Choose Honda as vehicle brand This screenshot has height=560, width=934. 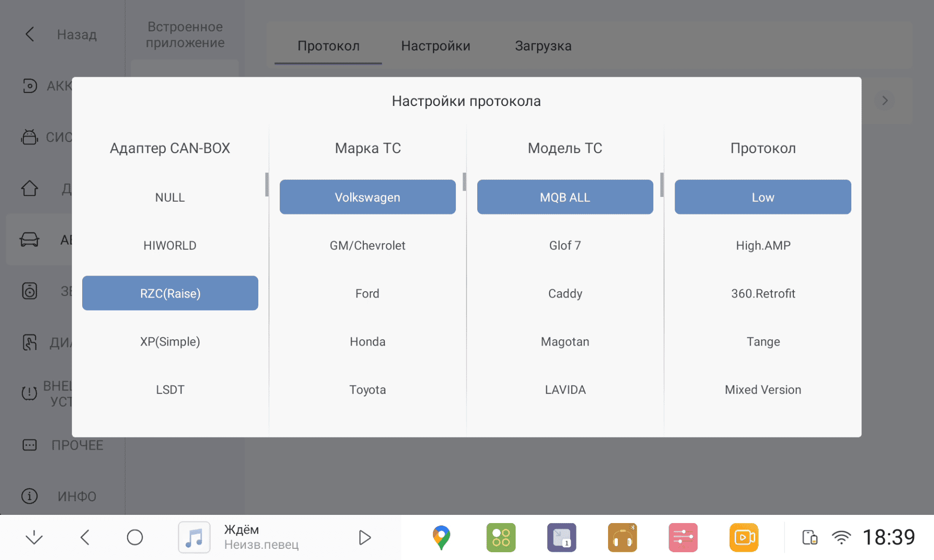(367, 341)
